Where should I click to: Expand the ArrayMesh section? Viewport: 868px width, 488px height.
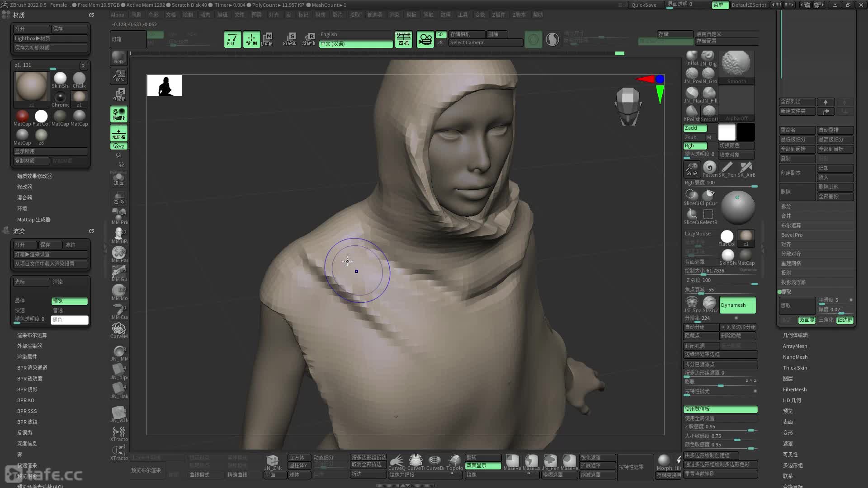[x=795, y=346]
